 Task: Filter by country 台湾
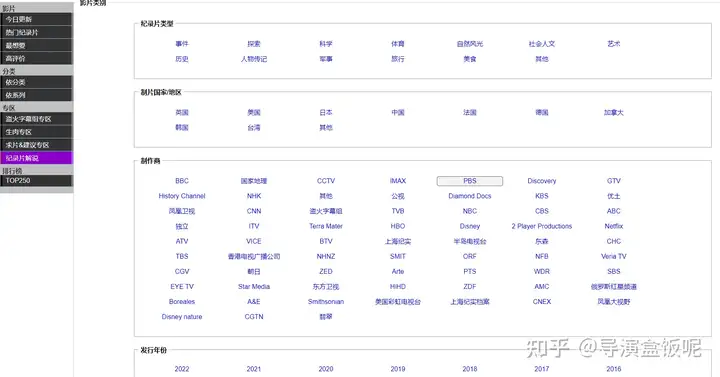coord(254,127)
